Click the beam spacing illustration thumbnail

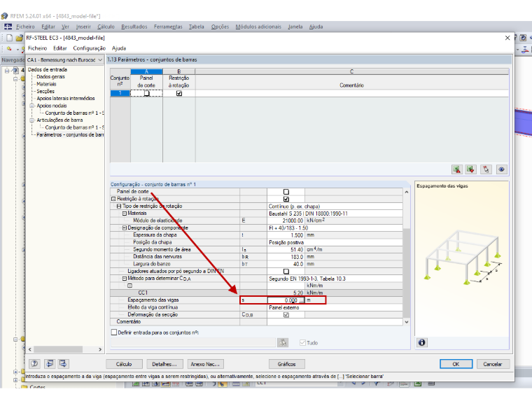click(463, 258)
